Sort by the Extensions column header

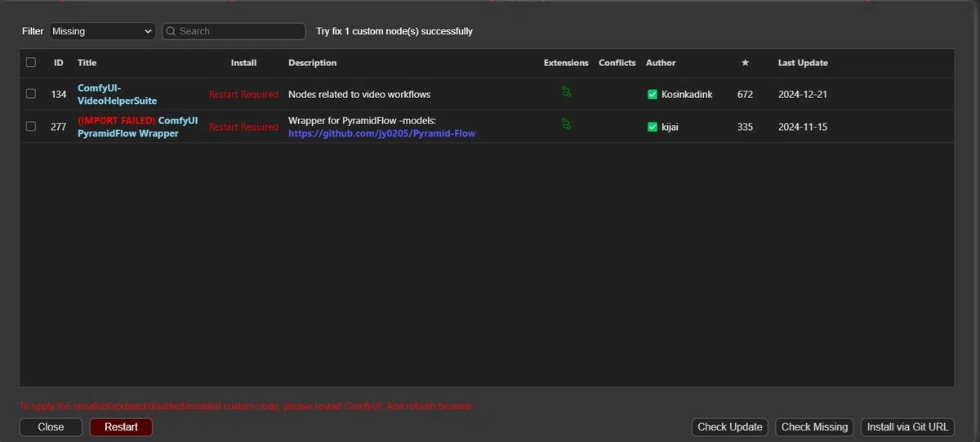tap(566, 63)
